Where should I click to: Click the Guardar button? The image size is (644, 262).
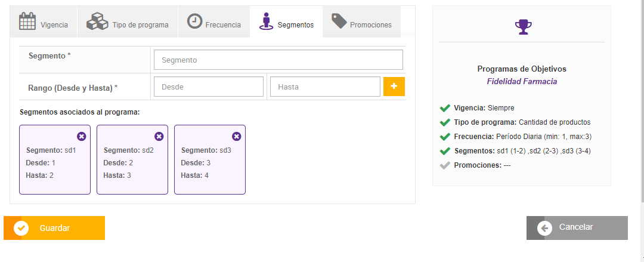(54, 228)
